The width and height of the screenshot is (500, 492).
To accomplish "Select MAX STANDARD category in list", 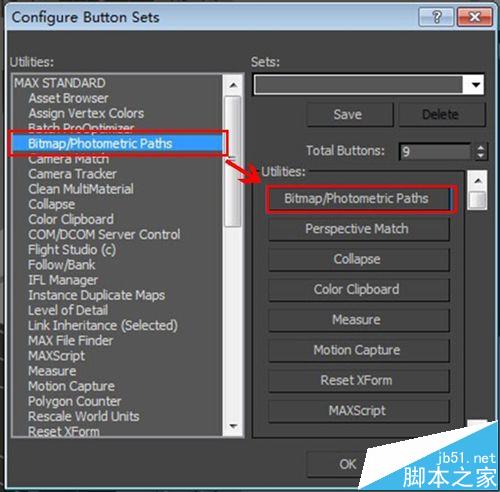I will [x=60, y=83].
